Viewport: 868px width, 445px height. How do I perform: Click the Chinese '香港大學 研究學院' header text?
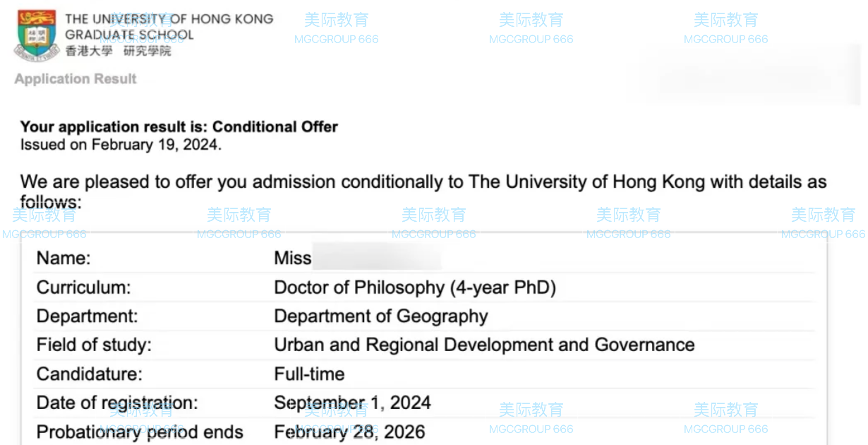pos(118,51)
